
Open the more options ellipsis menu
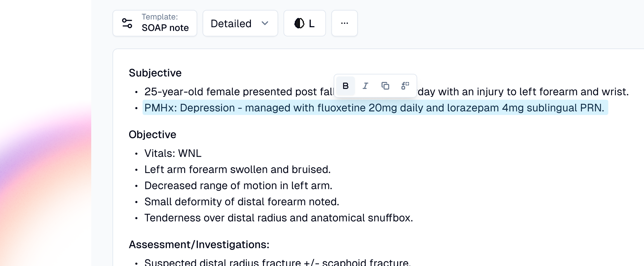click(x=344, y=23)
